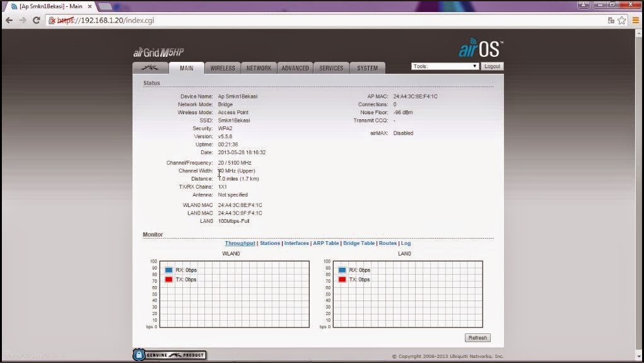Open the Routes monitor link

click(388, 244)
